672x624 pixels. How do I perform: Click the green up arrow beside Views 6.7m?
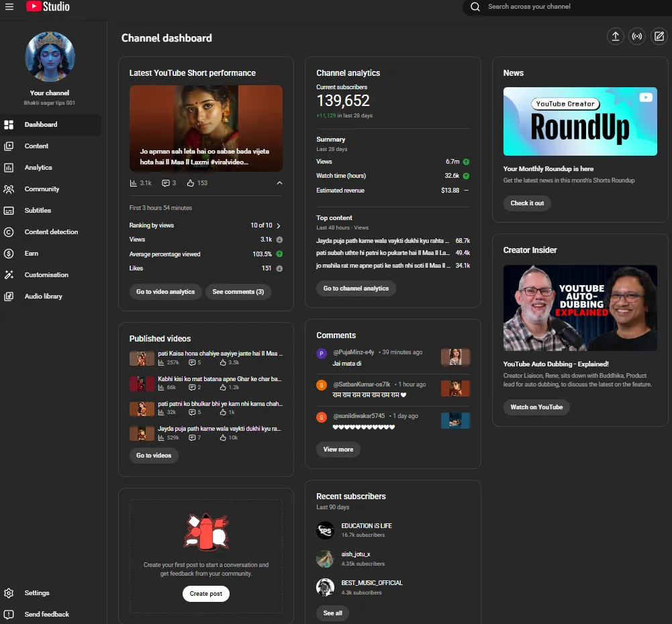coord(467,162)
